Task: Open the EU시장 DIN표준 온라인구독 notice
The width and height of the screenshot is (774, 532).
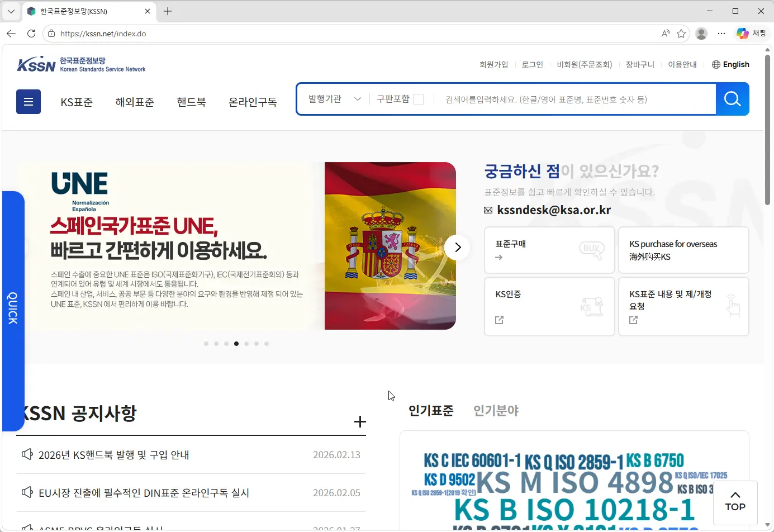Action: point(144,493)
